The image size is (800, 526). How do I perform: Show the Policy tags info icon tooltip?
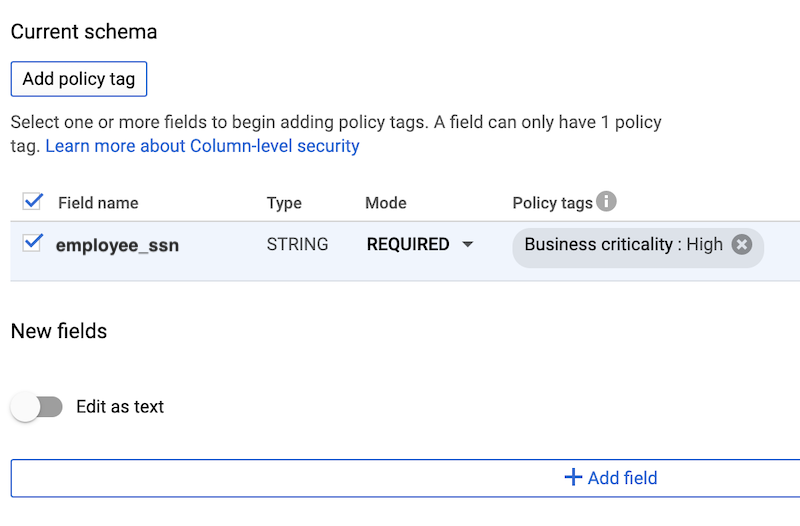pyautogui.click(x=606, y=202)
